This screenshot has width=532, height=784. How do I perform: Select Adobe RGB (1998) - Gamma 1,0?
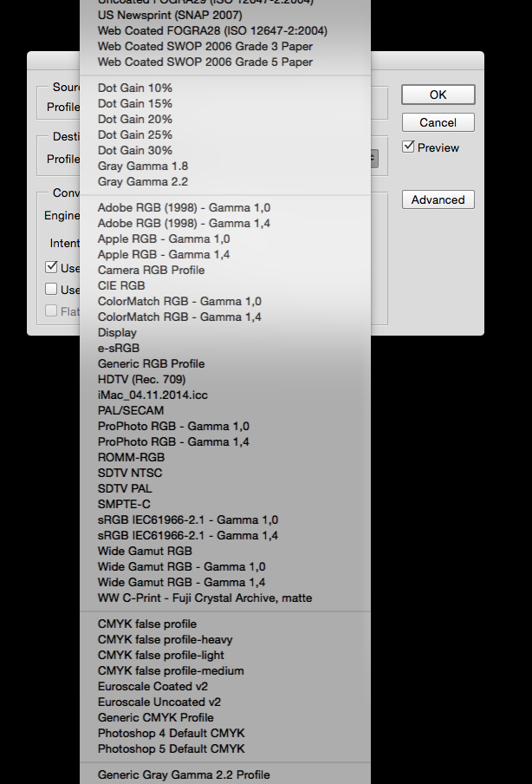[184, 207]
